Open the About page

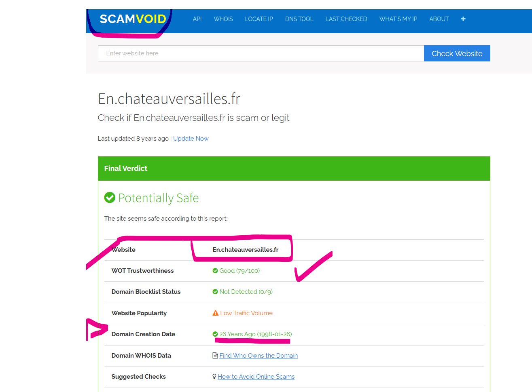[x=439, y=19]
